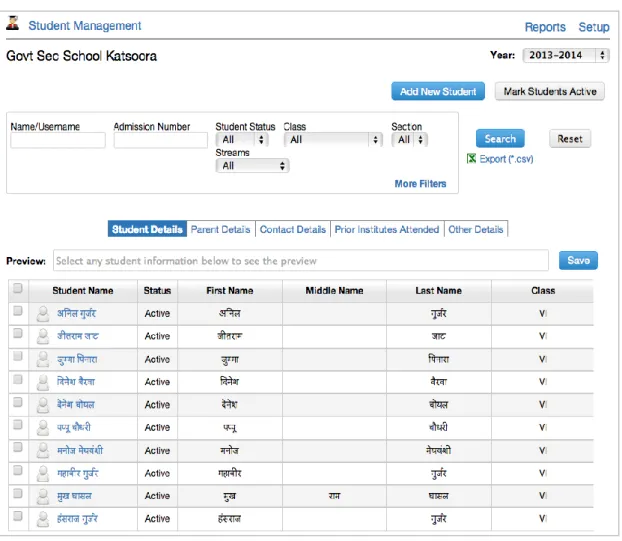Switch to Prior Institutes Attended tab

[x=387, y=229]
